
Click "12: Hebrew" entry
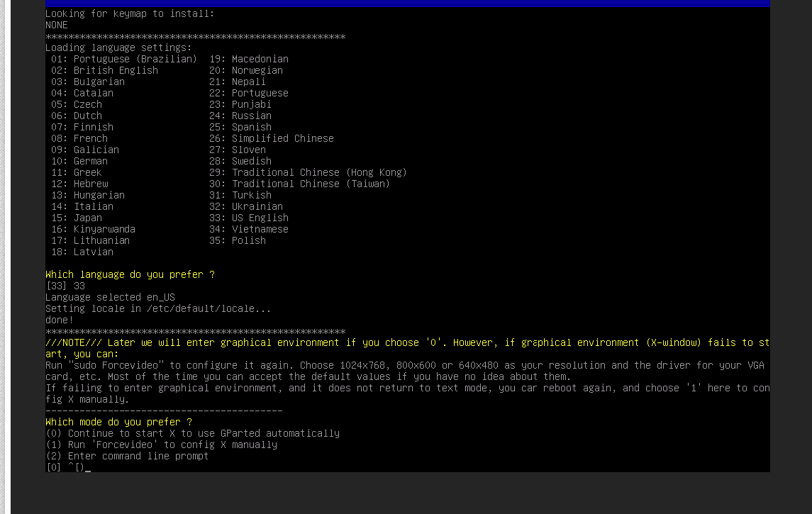coord(79,184)
